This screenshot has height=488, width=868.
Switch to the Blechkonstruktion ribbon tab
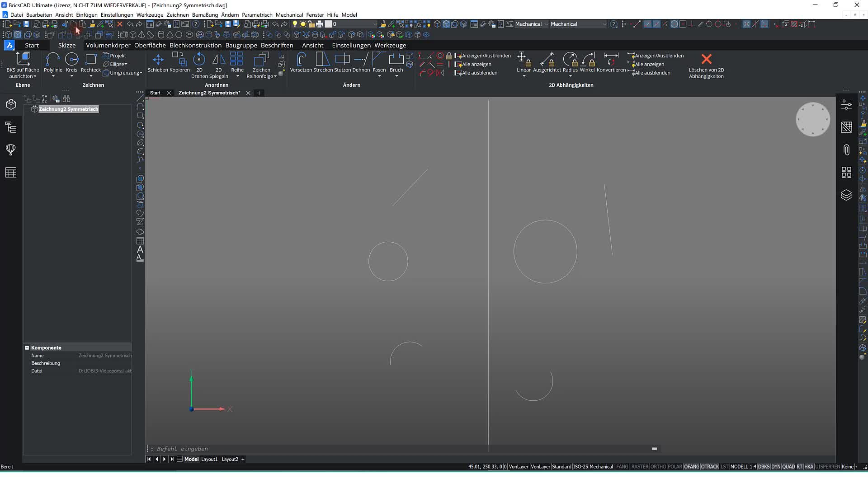(x=195, y=45)
